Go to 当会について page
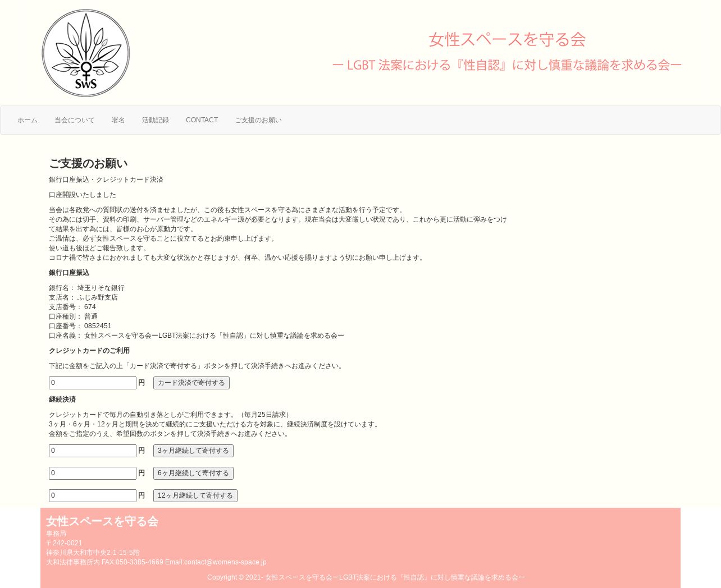Image resolution: width=721 pixels, height=588 pixels. click(x=75, y=120)
